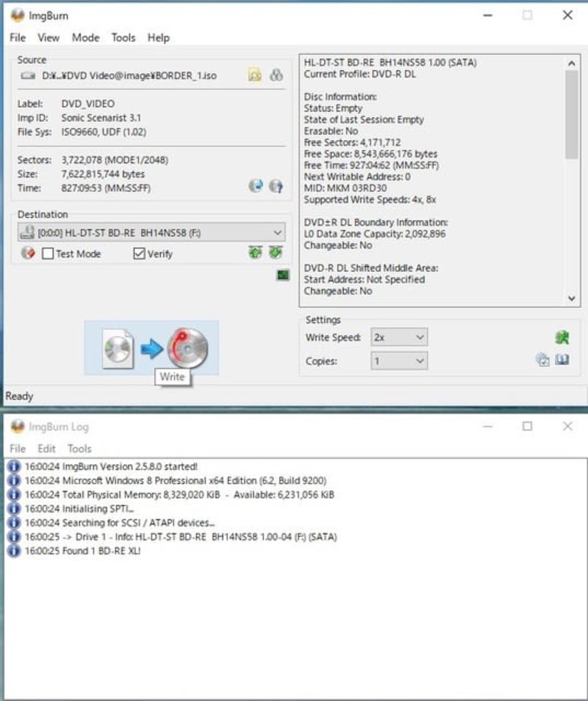This screenshot has height=701, width=588.
Task: Enable the Test Mode checkbox
Action: (47, 253)
